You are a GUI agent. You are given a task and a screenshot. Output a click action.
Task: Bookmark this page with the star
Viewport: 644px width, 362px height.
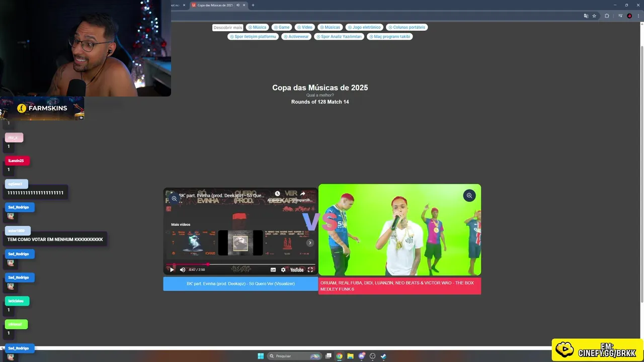[594, 16]
